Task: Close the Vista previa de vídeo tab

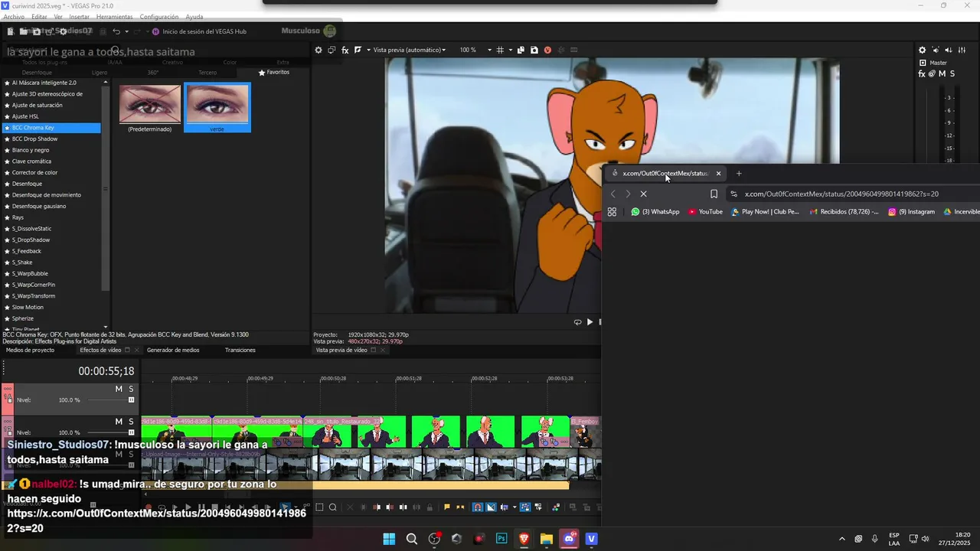Action: pyautogui.click(x=383, y=350)
